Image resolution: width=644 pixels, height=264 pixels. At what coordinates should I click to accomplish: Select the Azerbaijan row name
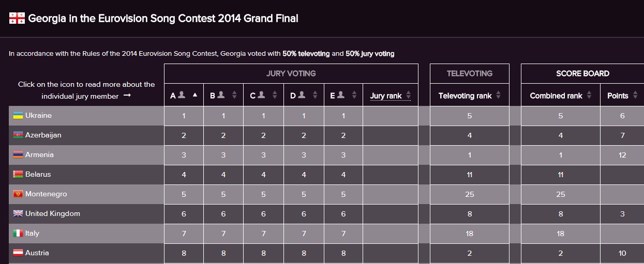(x=43, y=135)
